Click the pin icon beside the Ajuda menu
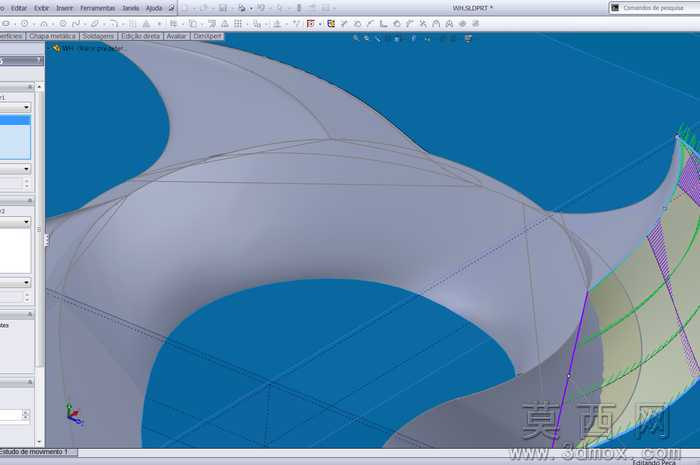Viewport: 700px width, 465px height. 171,8
